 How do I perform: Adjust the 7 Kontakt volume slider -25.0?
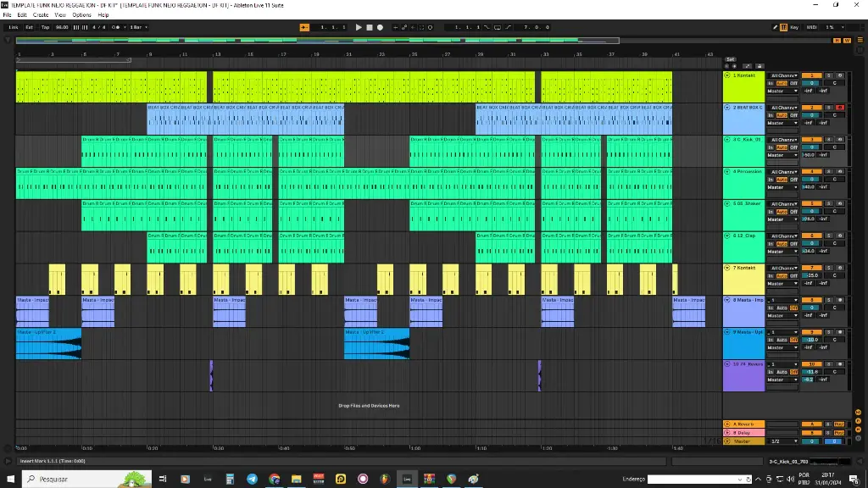[x=811, y=275]
